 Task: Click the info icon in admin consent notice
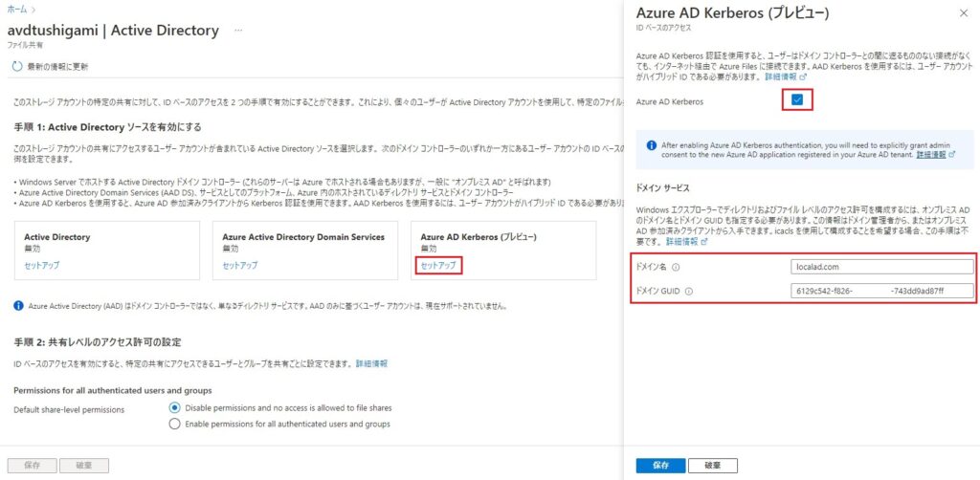651,144
